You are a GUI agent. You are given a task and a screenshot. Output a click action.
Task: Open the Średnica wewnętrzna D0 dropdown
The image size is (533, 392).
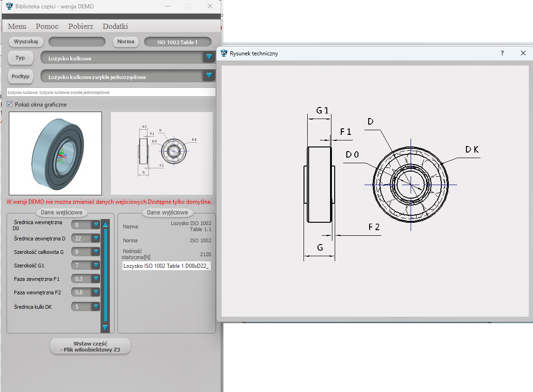(96, 225)
